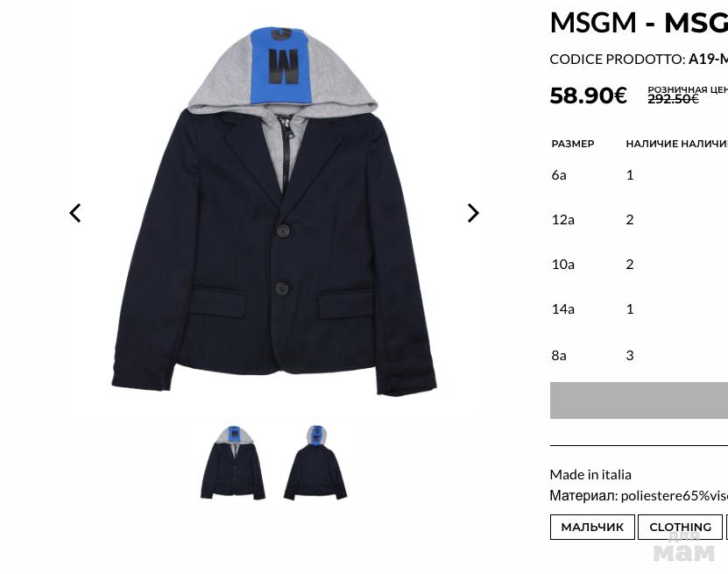Viewport: 728px width, 574px height.
Task: Click the РАЗМЕР column header
Action: click(x=572, y=144)
